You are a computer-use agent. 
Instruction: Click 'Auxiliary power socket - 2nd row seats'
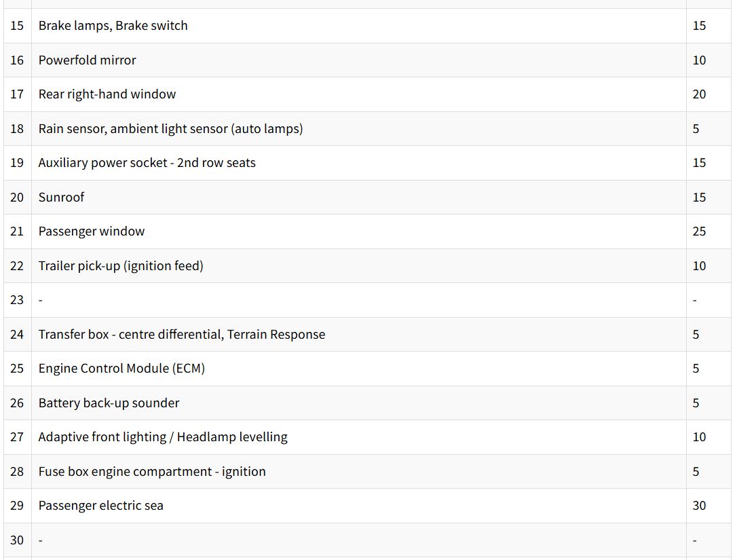pos(147,163)
